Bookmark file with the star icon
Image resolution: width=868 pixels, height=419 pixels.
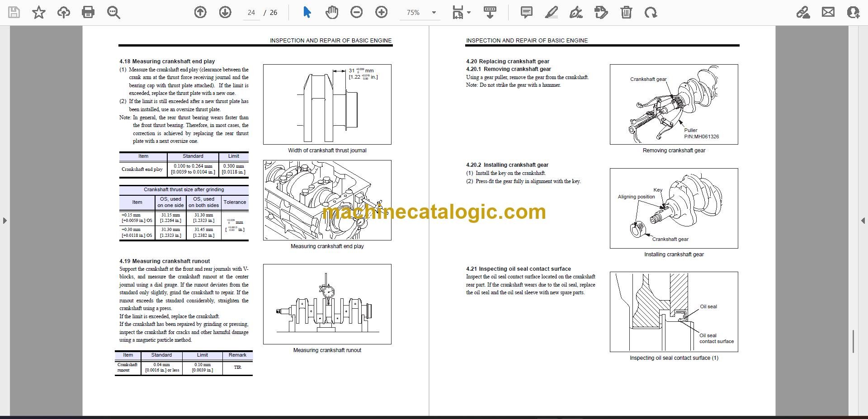[x=39, y=12]
